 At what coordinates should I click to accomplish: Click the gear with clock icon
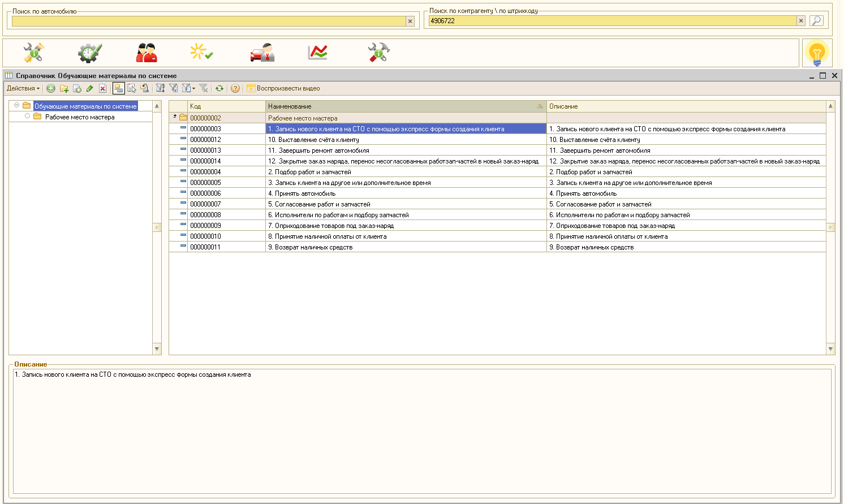(x=89, y=53)
